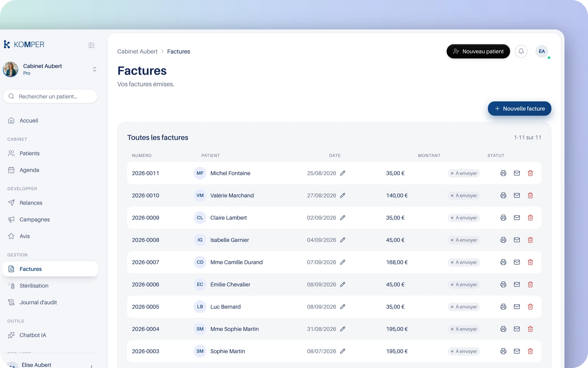Image resolution: width=588 pixels, height=368 pixels.
Task: Print invoice 2026-0003
Action: coord(503,351)
